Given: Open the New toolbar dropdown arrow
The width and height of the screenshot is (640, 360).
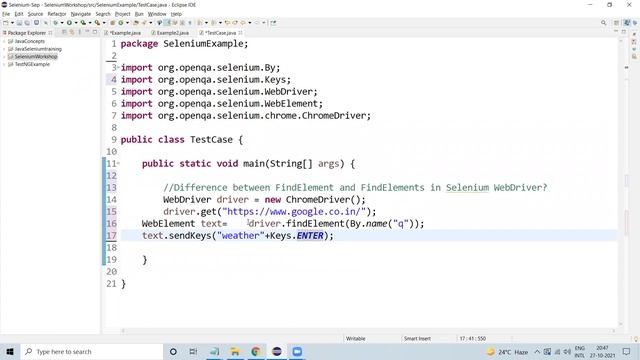Looking at the screenshot, I should coord(12,23).
